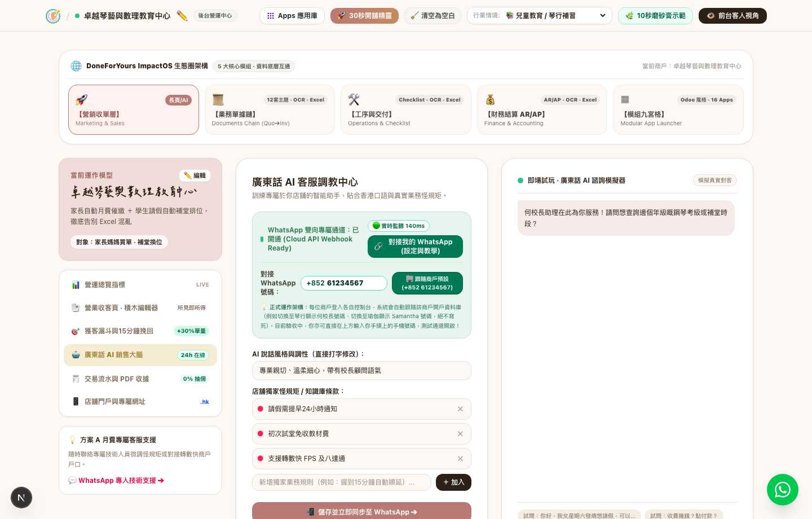Viewport: 812px width, 519px height.
Task: Click the +30%單量 badge
Action: (191, 331)
